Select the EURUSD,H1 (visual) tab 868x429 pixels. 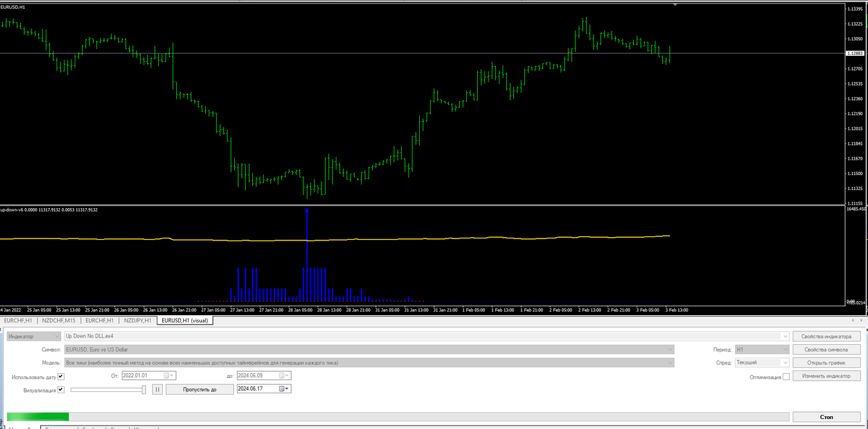185,321
